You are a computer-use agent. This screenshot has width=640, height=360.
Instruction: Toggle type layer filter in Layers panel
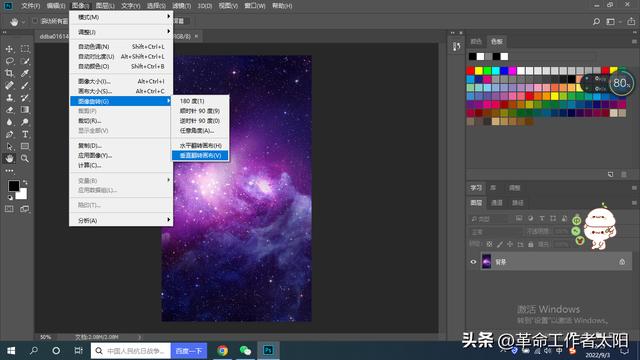542,219
